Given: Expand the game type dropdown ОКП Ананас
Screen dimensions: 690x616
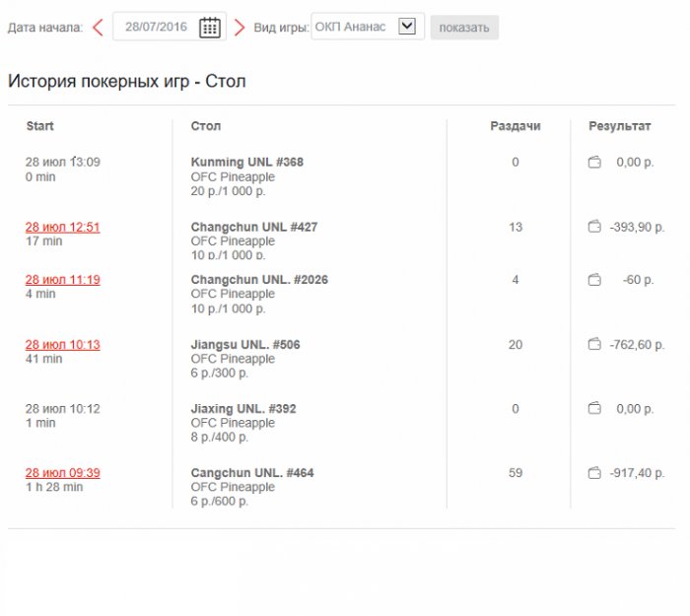Looking at the screenshot, I should point(407,27).
